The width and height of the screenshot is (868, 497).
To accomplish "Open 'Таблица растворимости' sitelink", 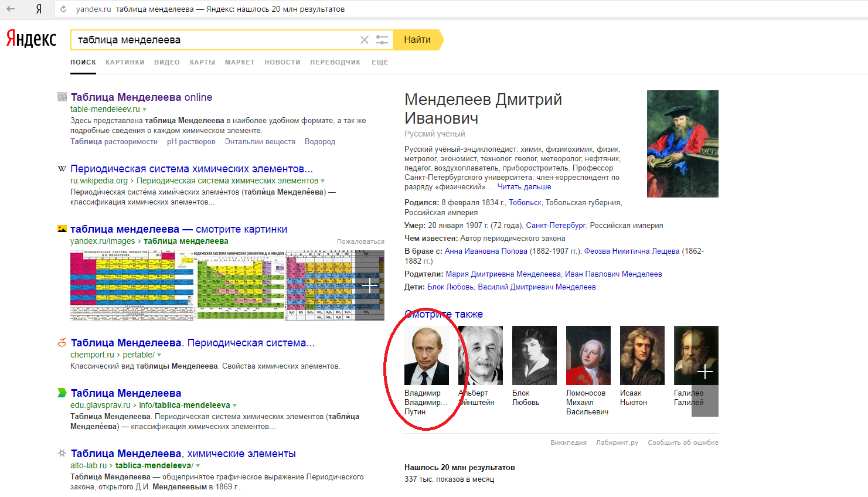I will (x=114, y=142).
